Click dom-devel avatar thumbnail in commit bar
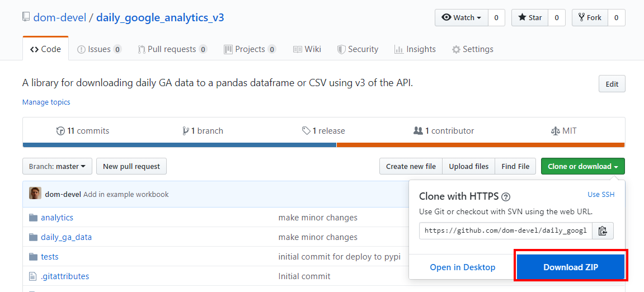Image resolution: width=644 pixels, height=292 pixels. pyautogui.click(x=35, y=194)
